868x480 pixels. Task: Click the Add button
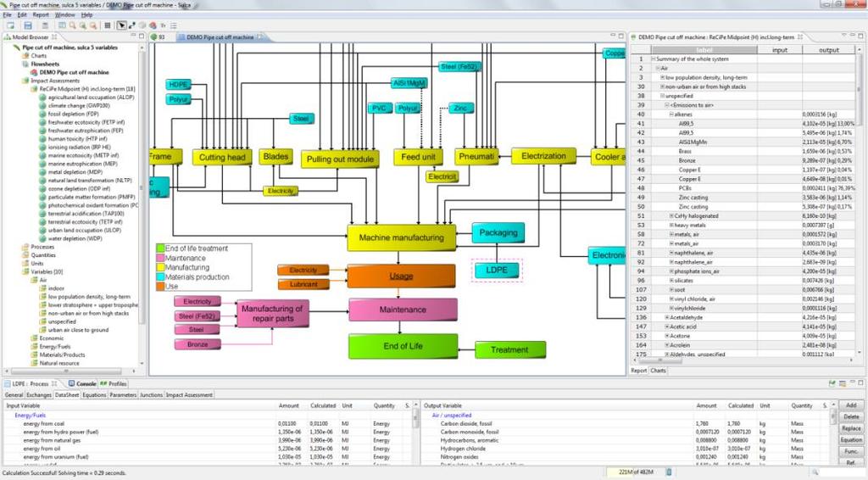click(x=851, y=405)
